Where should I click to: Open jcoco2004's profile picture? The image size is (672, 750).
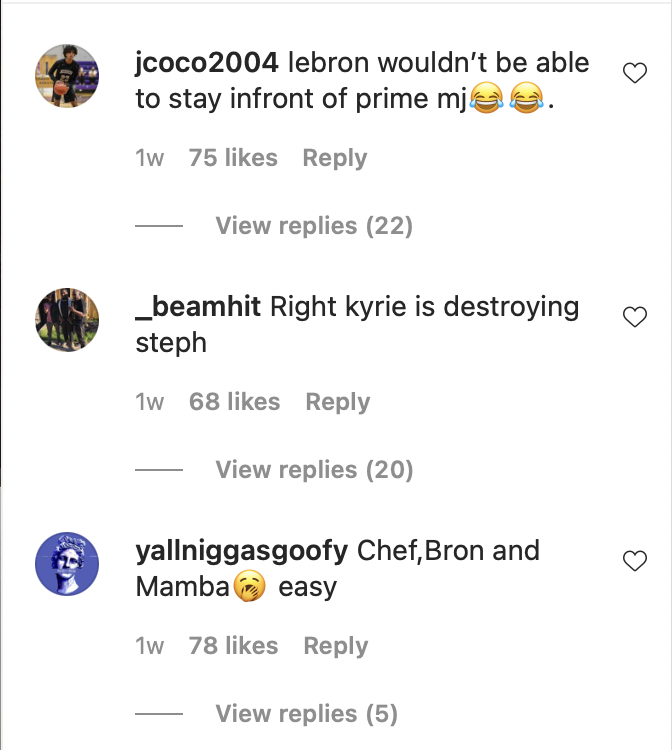click(68, 77)
